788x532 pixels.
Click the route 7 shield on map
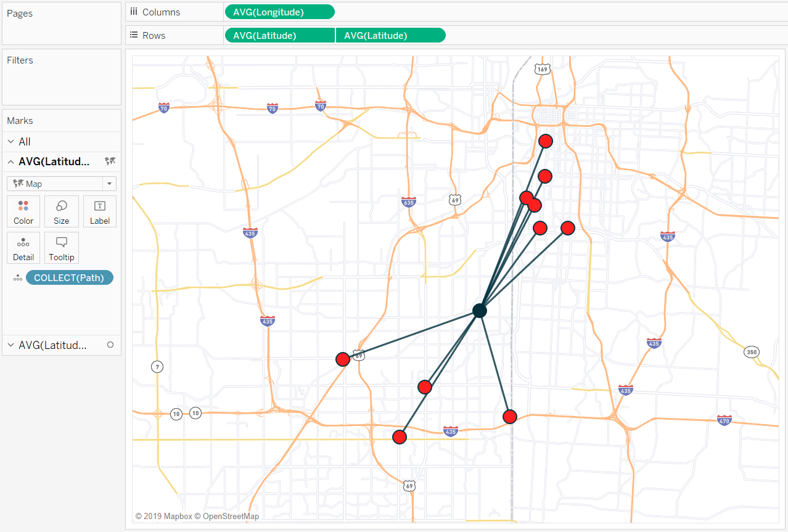[157, 367]
